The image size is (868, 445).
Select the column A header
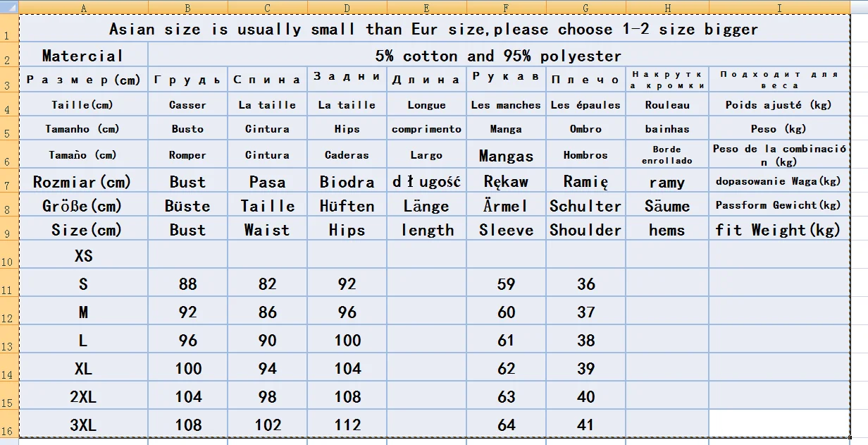click(x=83, y=8)
